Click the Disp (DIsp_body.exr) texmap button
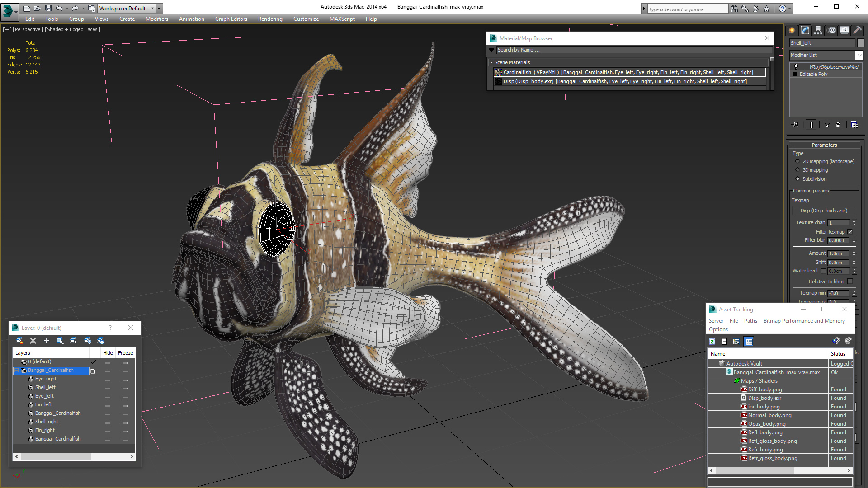 tap(824, 211)
